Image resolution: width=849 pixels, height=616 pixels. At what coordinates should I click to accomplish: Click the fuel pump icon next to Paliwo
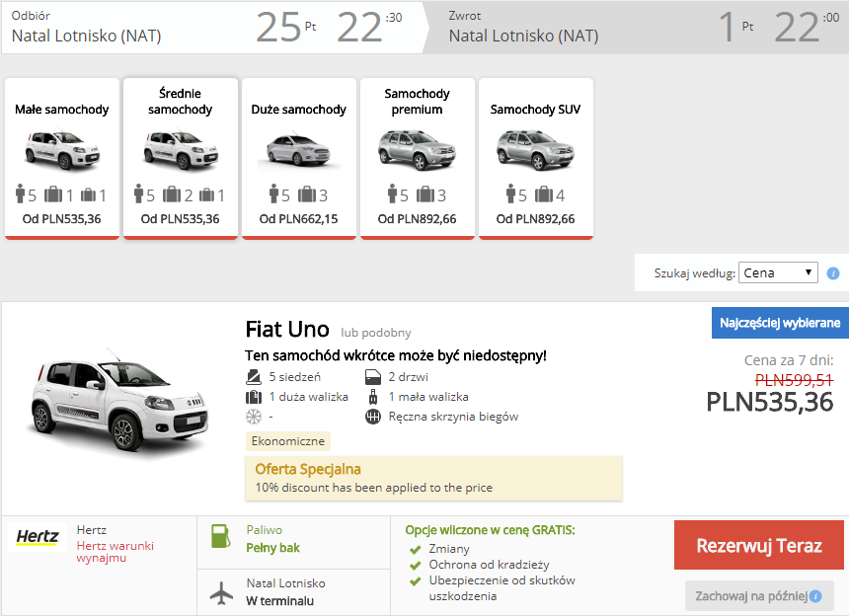(x=220, y=537)
